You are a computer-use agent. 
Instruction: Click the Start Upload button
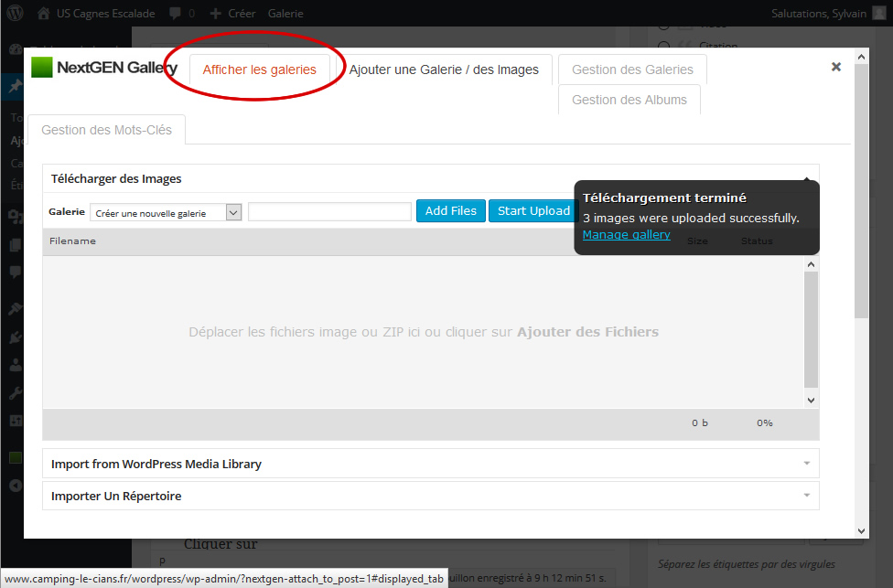533,210
